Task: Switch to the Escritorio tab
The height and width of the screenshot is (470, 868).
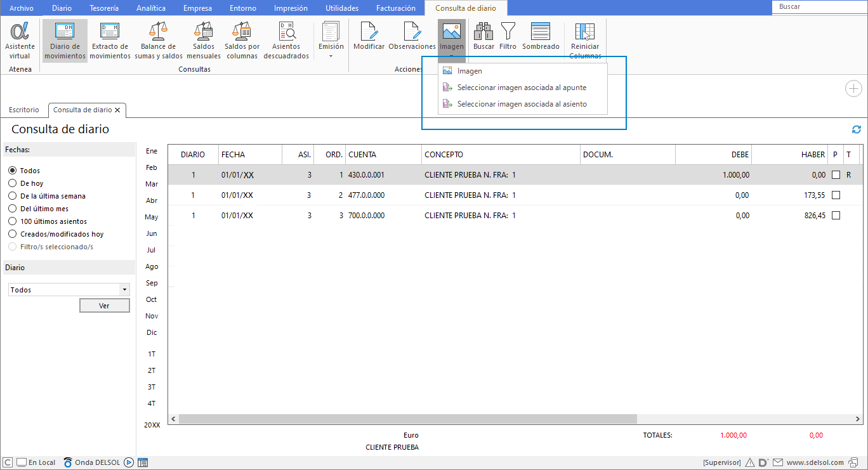Action: 24,110
